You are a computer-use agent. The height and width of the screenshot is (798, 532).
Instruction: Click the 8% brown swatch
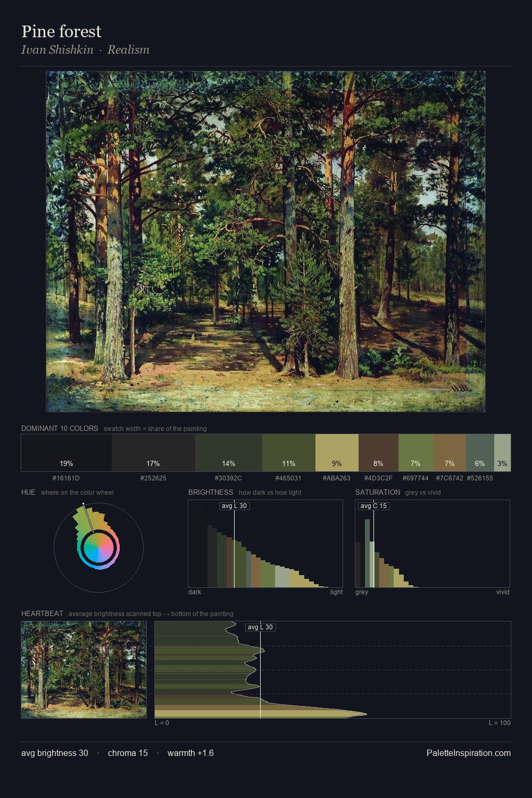(x=378, y=453)
